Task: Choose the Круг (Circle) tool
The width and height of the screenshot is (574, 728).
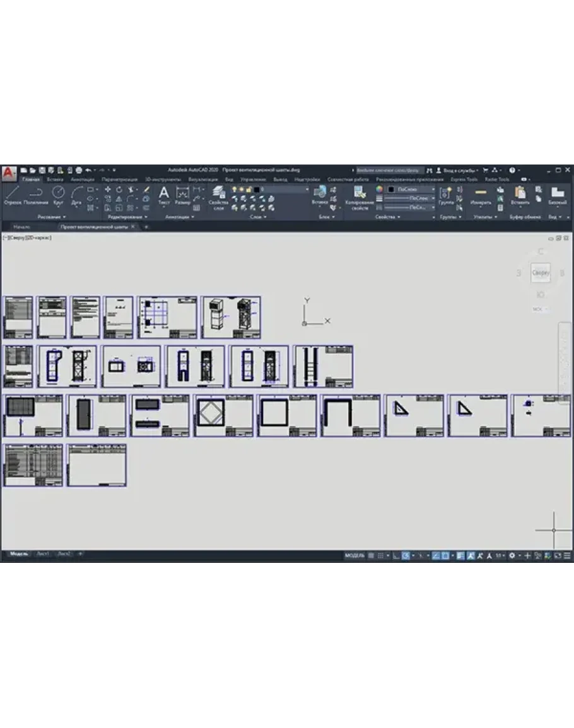Action: (x=58, y=194)
